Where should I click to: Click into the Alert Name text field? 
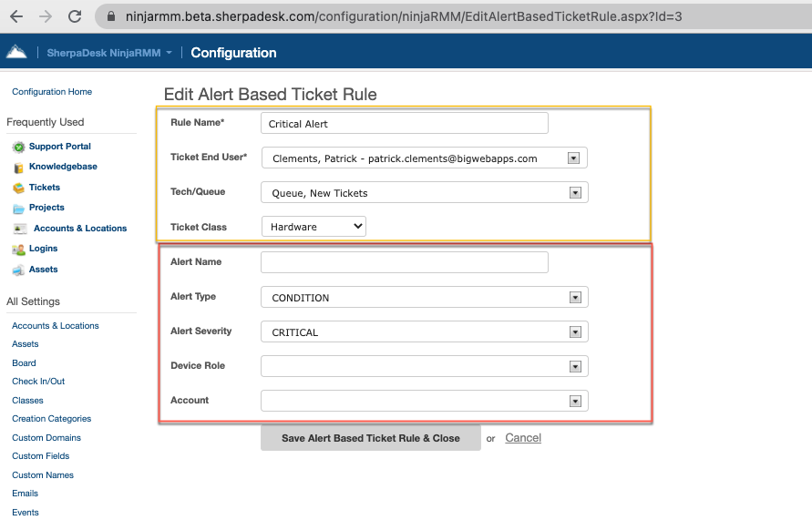click(x=405, y=262)
